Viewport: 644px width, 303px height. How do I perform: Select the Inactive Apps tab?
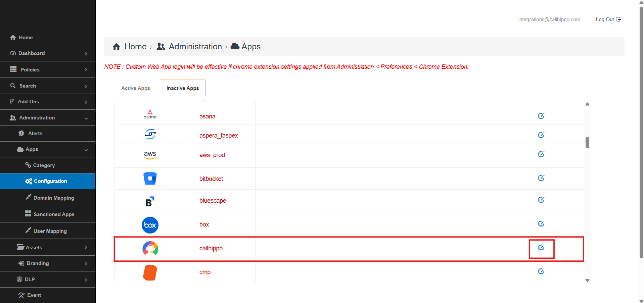[x=183, y=88]
